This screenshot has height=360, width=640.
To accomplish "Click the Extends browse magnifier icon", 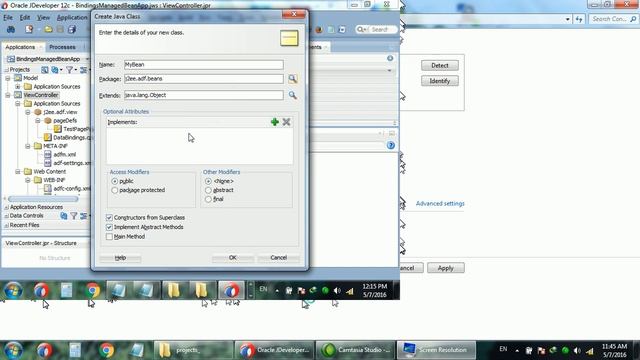I will 293,95.
